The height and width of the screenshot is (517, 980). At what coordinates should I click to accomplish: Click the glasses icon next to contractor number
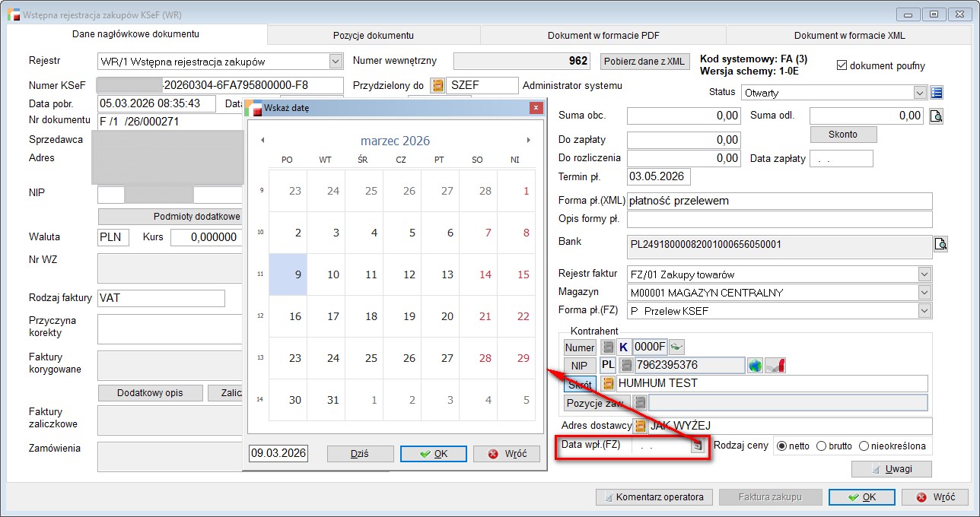(x=677, y=347)
